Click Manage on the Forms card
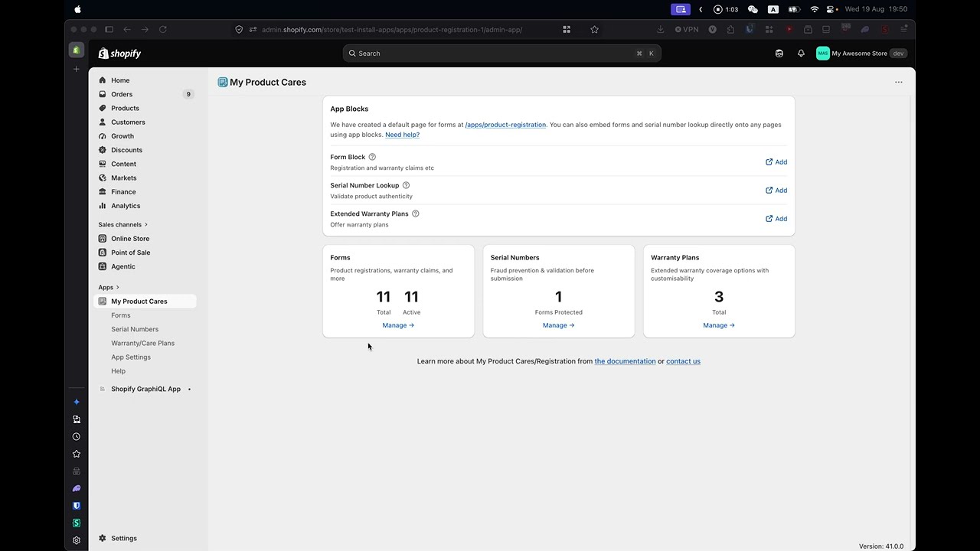This screenshot has height=551, width=980. (398, 325)
